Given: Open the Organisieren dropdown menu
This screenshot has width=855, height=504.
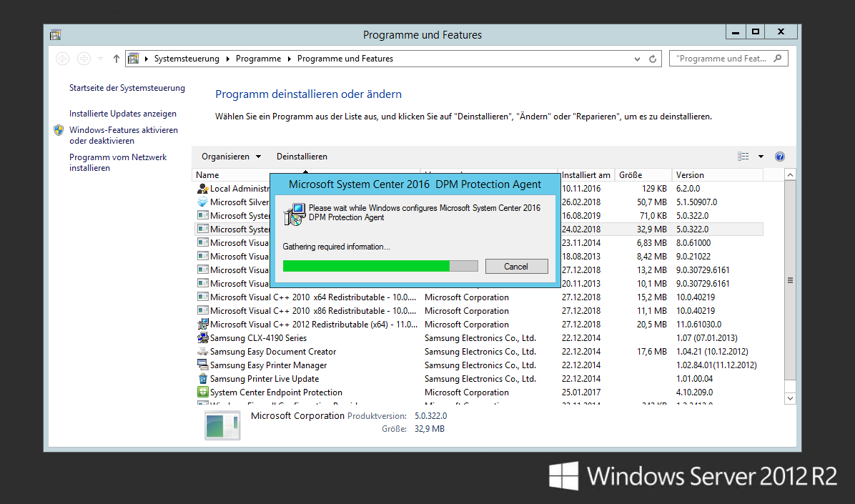Looking at the screenshot, I should (x=231, y=157).
